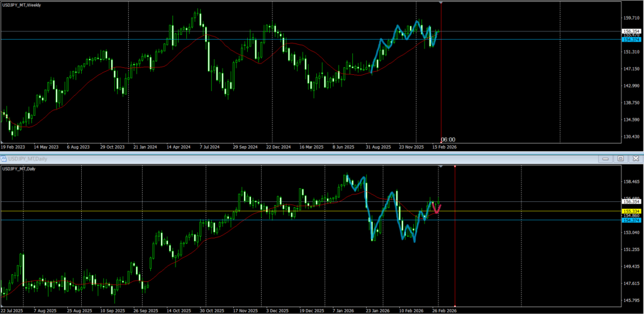Select the cyan 154.374 label on Weekly chart
Viewport: 644px width, 314px height.
631,40
